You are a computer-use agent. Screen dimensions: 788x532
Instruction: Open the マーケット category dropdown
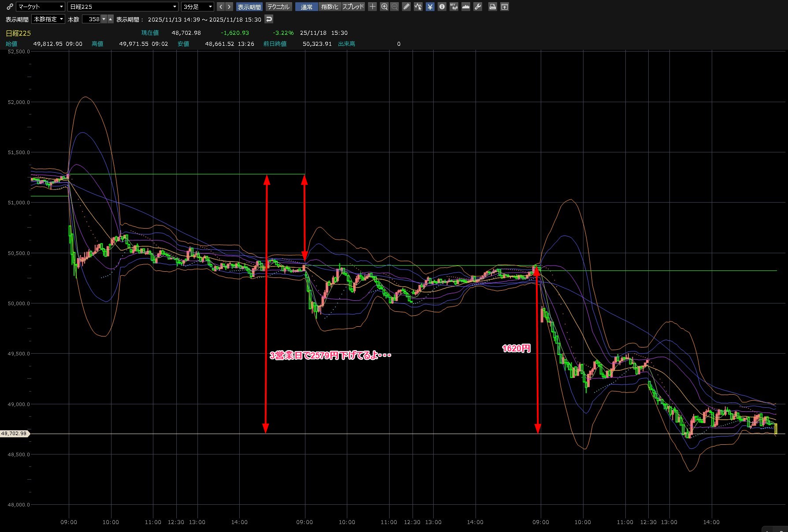tap(41, 7)
